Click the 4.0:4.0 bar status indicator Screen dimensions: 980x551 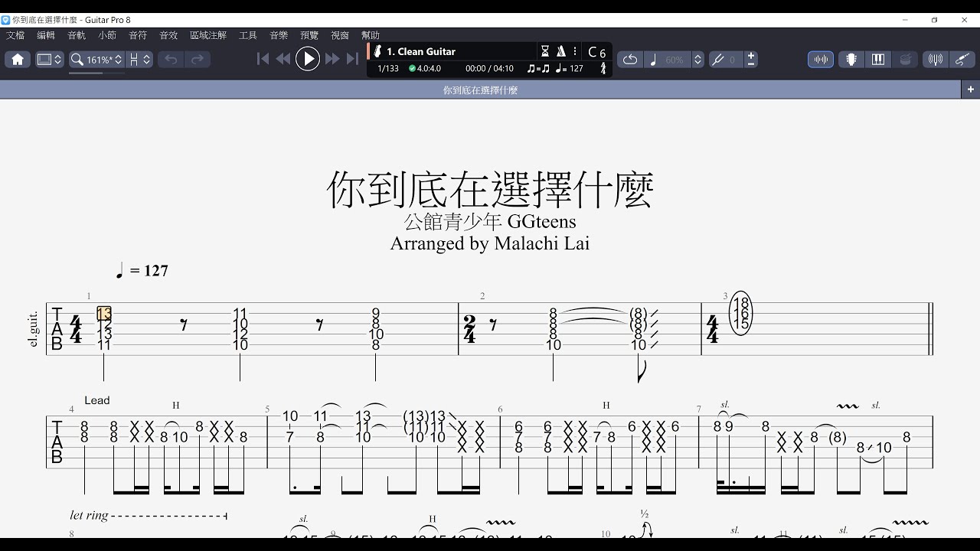click(x=425, y=68)
